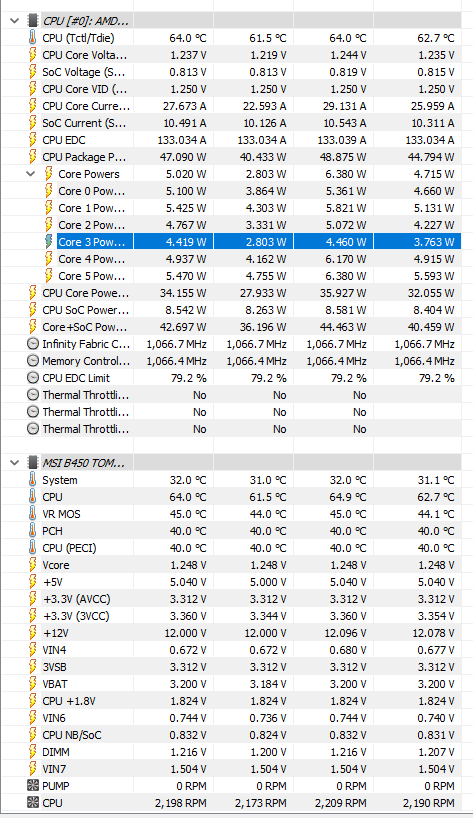The image size is (473, 818).
Task: Click the lightning icon of highlighted Core 3 Power
Action: pyautogui.click(x=48, y=242)
